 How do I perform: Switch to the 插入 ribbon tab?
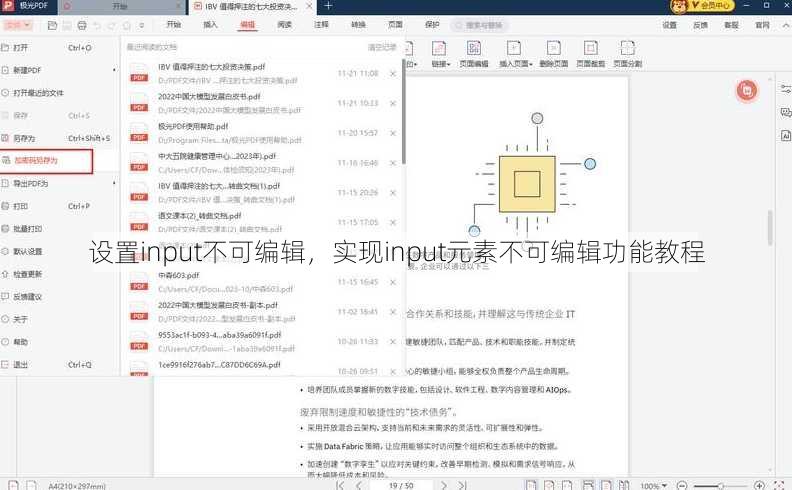click(210, 25)
